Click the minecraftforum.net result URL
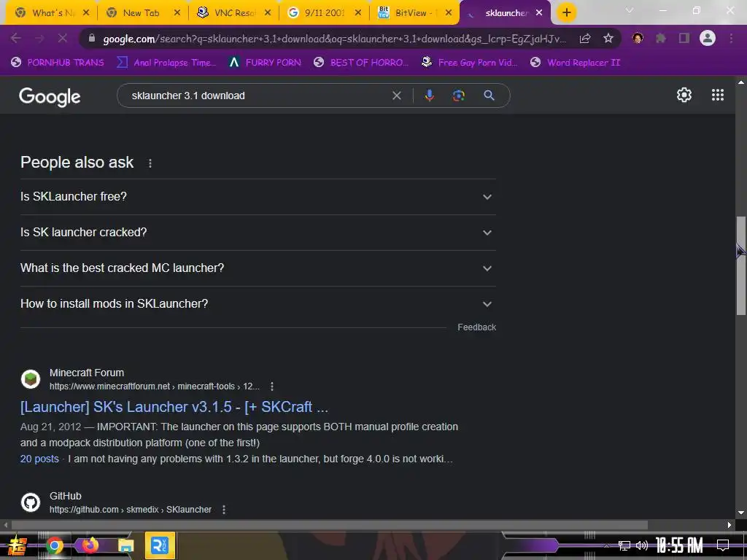747x560 pixels. [x=155, y=386]
